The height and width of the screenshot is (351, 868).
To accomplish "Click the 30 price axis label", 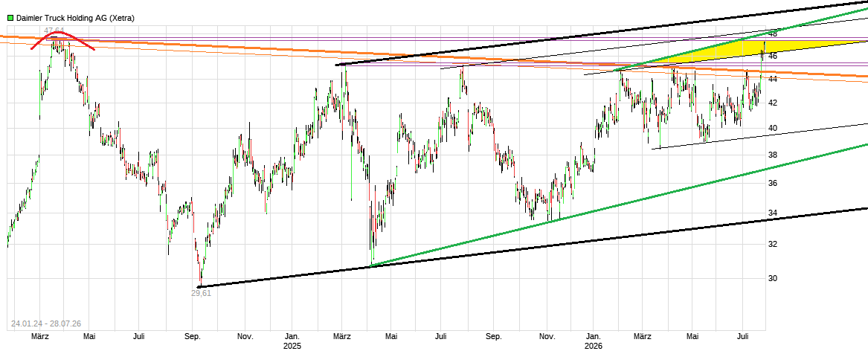I will 772,278.
